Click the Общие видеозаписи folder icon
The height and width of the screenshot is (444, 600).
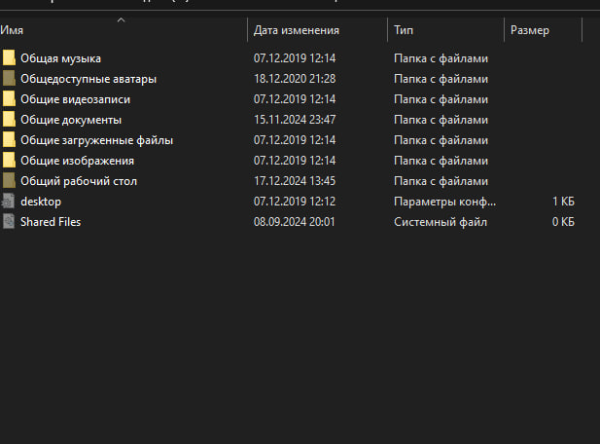tap(9, 99)
